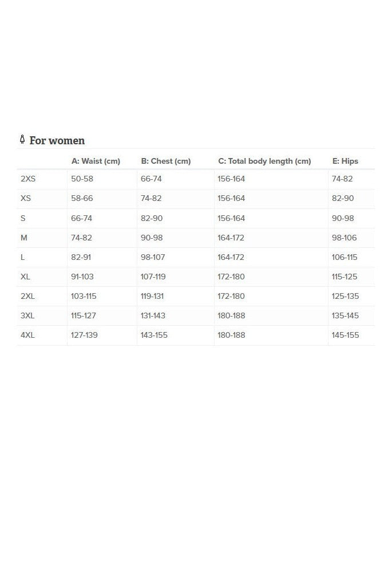Click the E: Hips column header
The width and height of the screenshot is (392, 588).
[x=345, y=161]
